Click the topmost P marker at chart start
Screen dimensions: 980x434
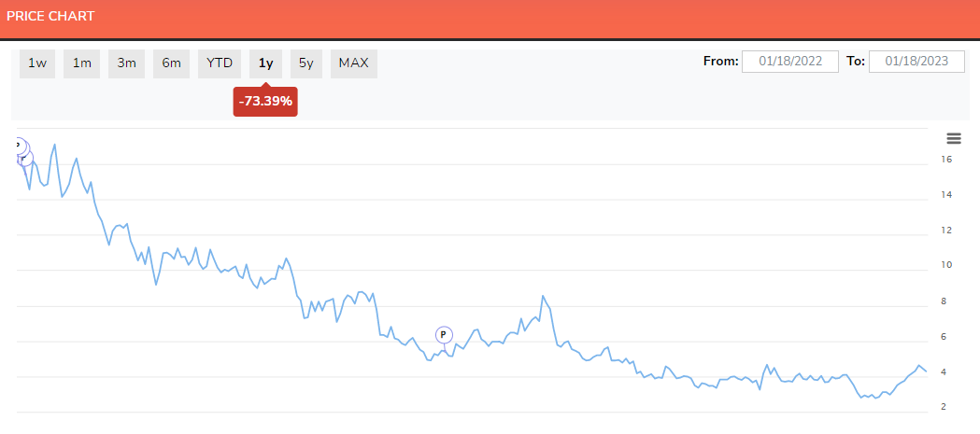[19, 146]
